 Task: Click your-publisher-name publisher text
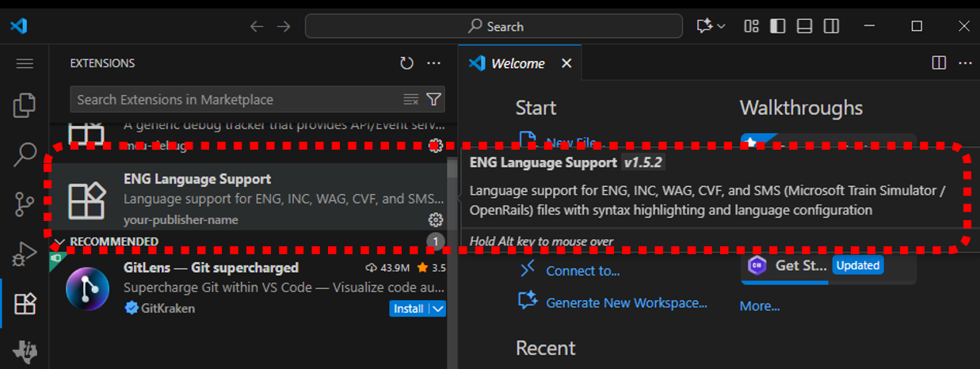tap(181, 219)
